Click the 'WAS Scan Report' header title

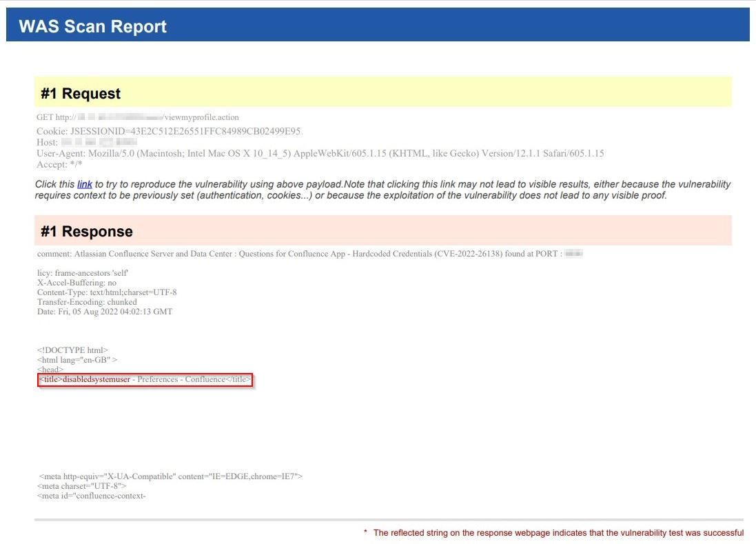pyautogui.click(x=92, y=26)
